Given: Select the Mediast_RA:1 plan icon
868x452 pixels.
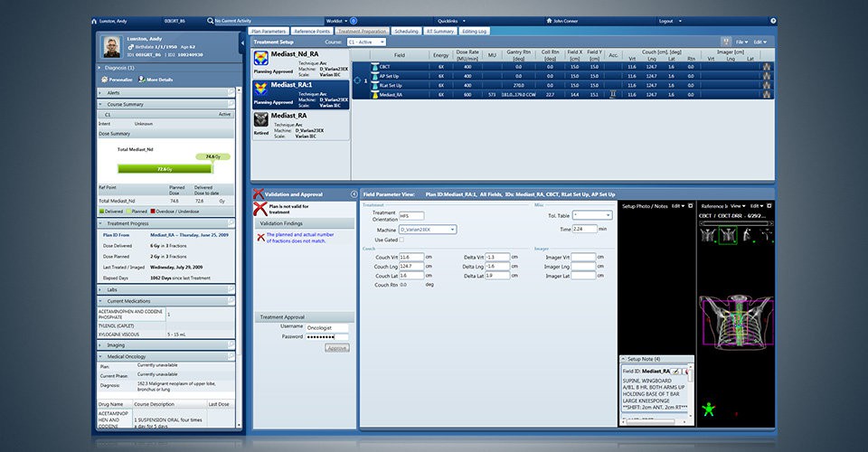Looking at the screenshot, I should [x=260, y=89].
